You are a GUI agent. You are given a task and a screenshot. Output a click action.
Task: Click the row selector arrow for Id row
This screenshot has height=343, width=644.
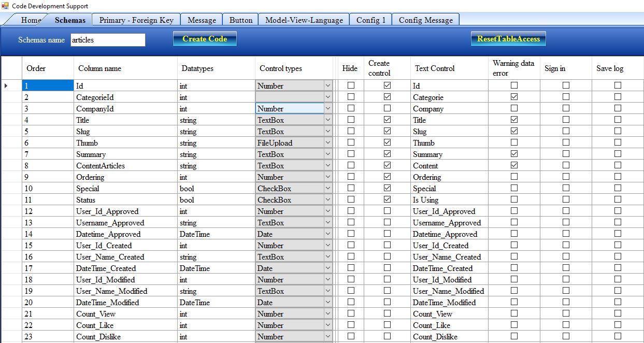click(x=6, y=85)
